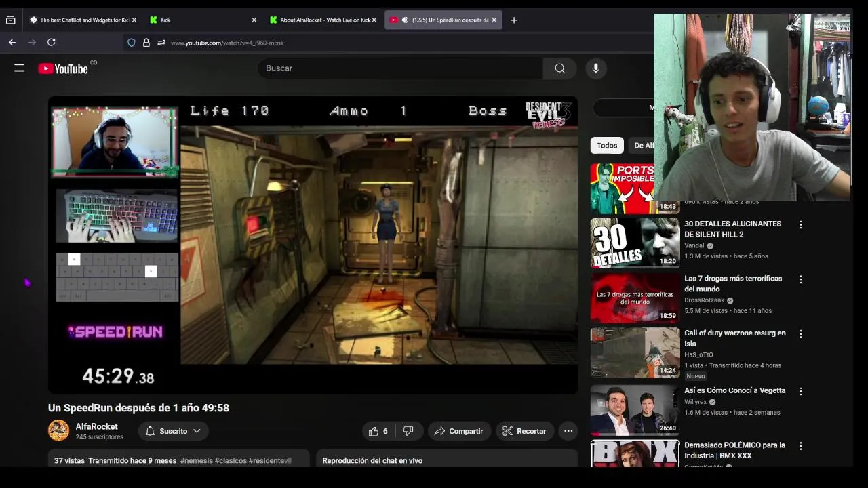Open options for Las 7 drogas video
The height and width of the screenshot is (488, 868).
[800, 279]
